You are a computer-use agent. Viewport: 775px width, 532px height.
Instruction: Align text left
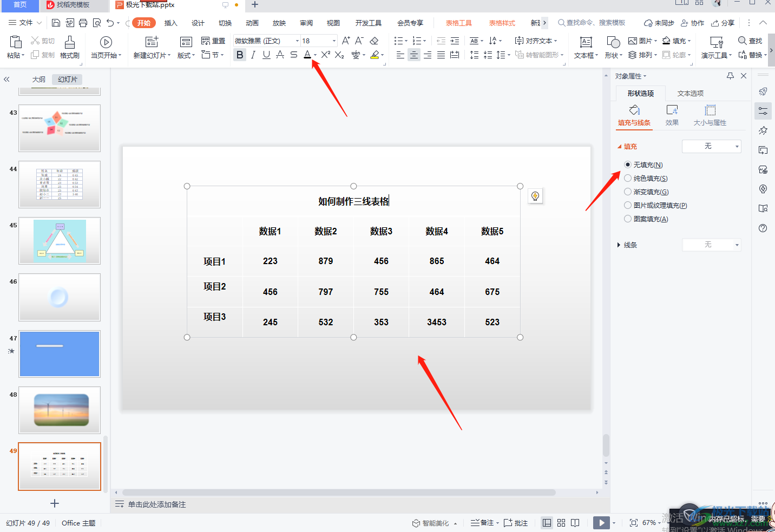point(400,55)
